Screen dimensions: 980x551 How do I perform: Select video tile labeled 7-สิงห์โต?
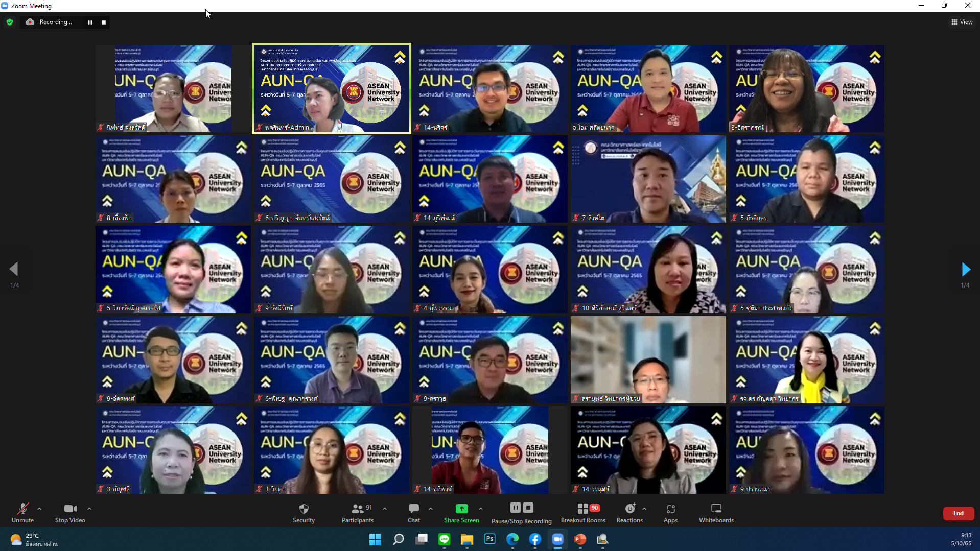point(648,179)
